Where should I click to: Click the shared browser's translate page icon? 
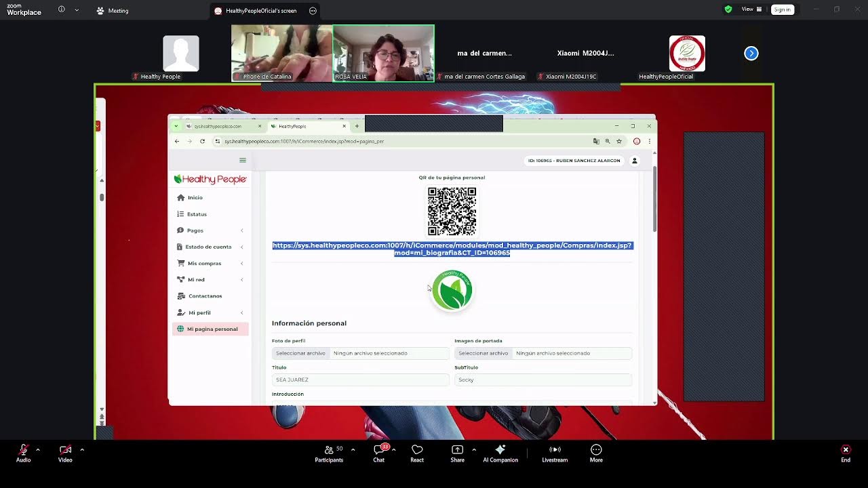click(596, 141)
